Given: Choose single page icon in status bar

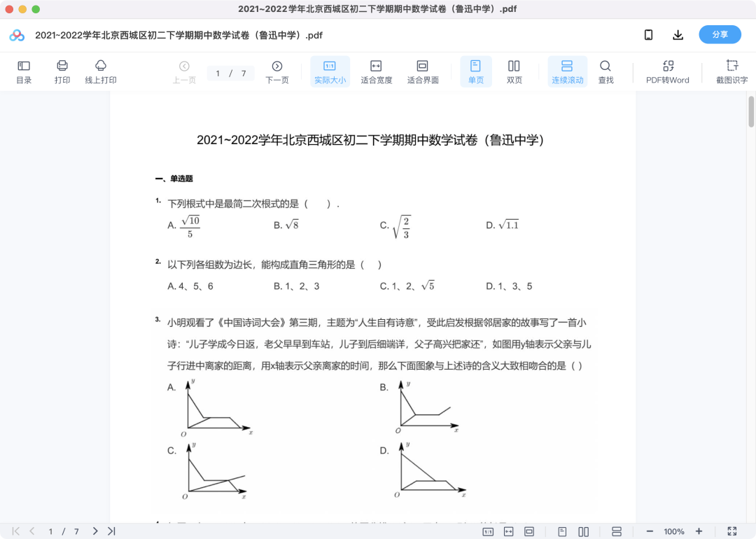Looking at the screenshot, I should [x=562, y=531].
